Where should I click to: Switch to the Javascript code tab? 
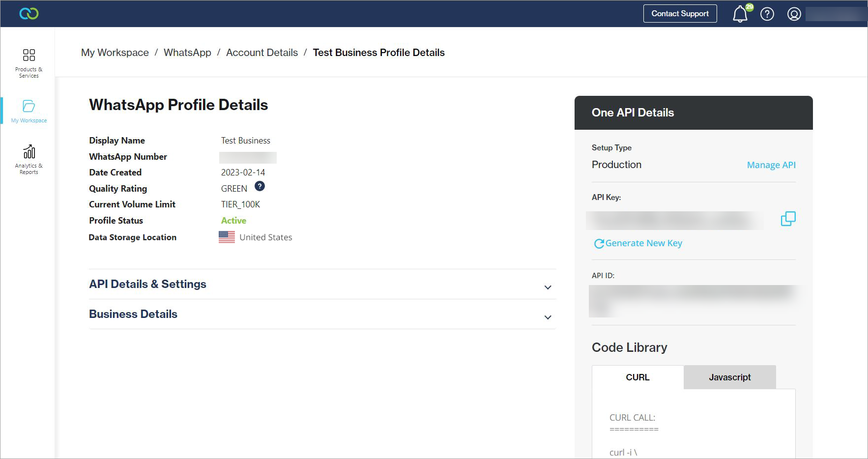[x=729, y=377]
